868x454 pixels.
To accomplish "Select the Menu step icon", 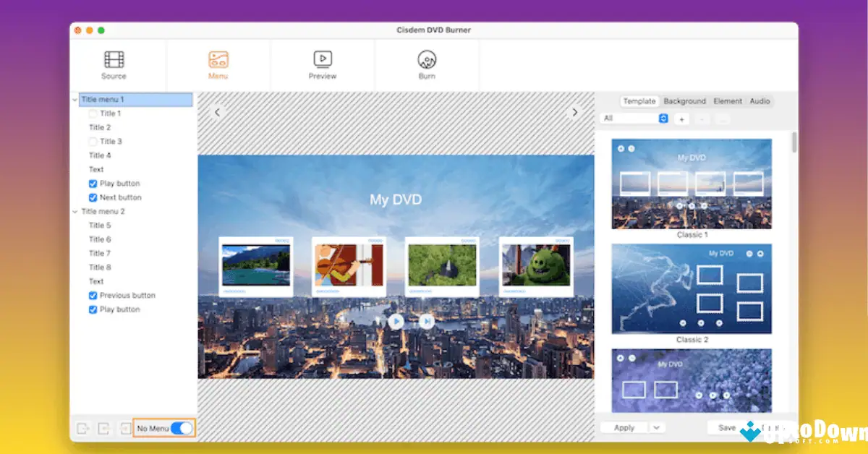I will tap(218, 60).
